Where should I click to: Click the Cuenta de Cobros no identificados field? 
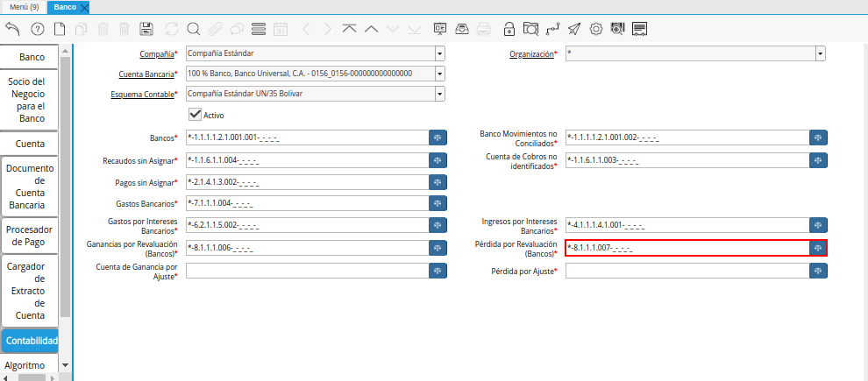coord(687,160)
